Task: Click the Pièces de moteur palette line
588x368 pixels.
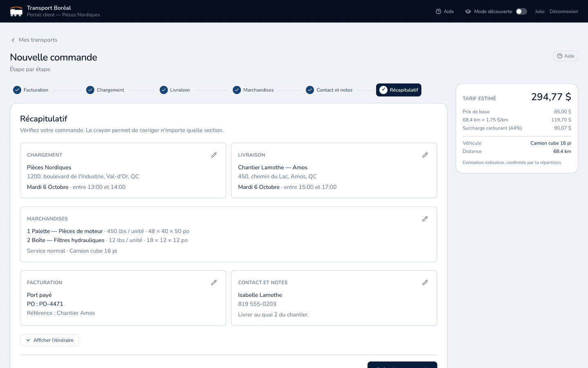Action: click(108, 231)
